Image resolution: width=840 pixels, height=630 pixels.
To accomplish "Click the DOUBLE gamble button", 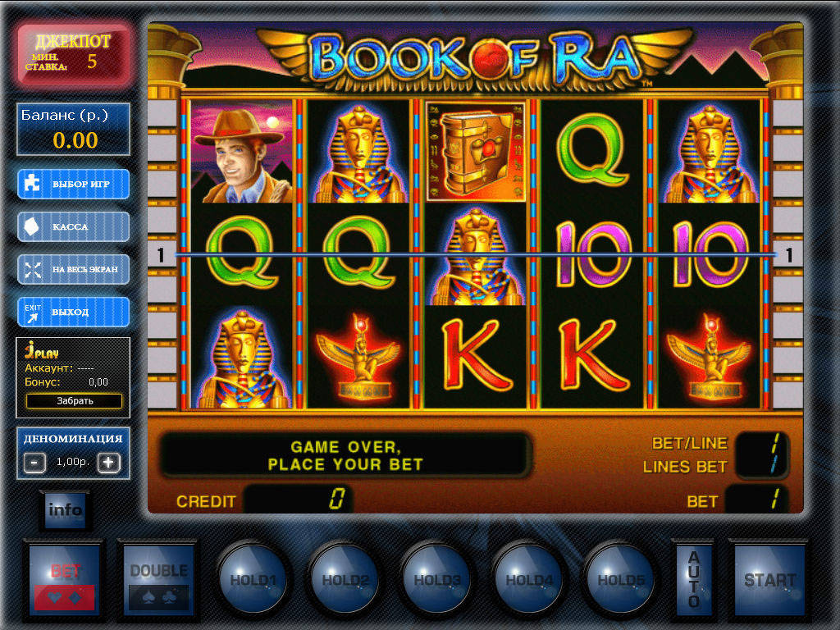I will pos(158,580).
